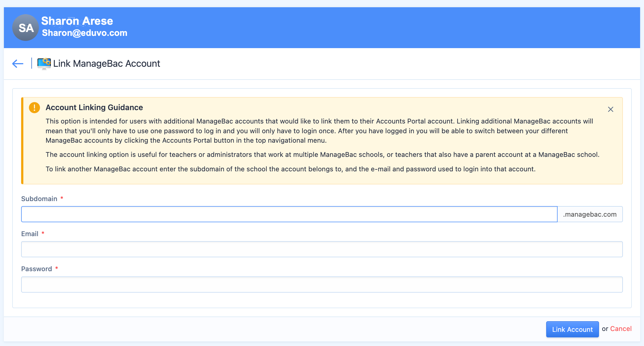Click the monitor with gears icon
Image resolution: width=644 pixels, height=346 pixels.
pos(44,64)
